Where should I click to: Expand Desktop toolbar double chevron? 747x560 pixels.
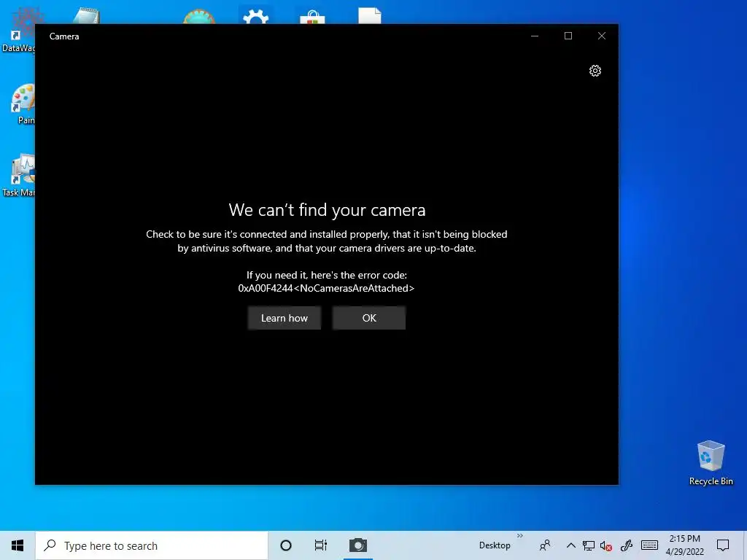point(519,536)
